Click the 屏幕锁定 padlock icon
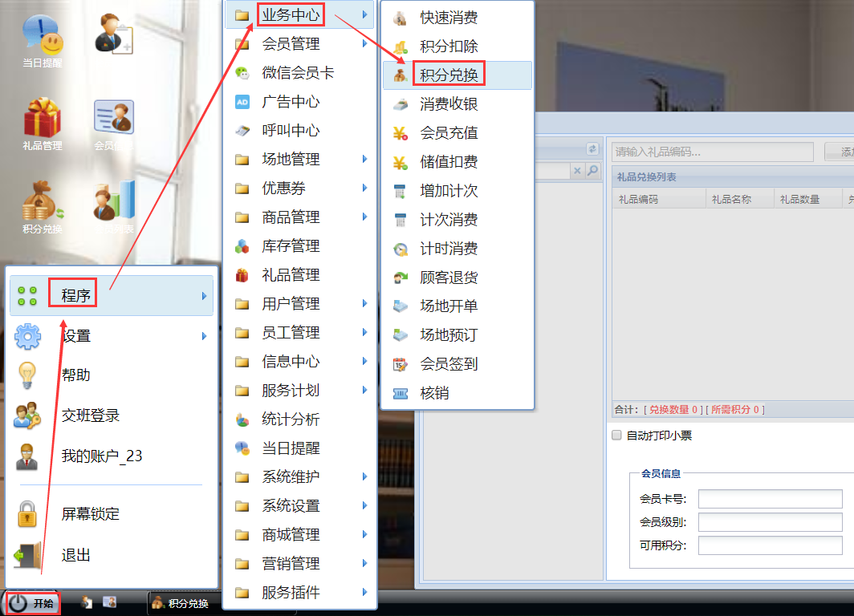This screenshot has width=854, height=616. 27,513
